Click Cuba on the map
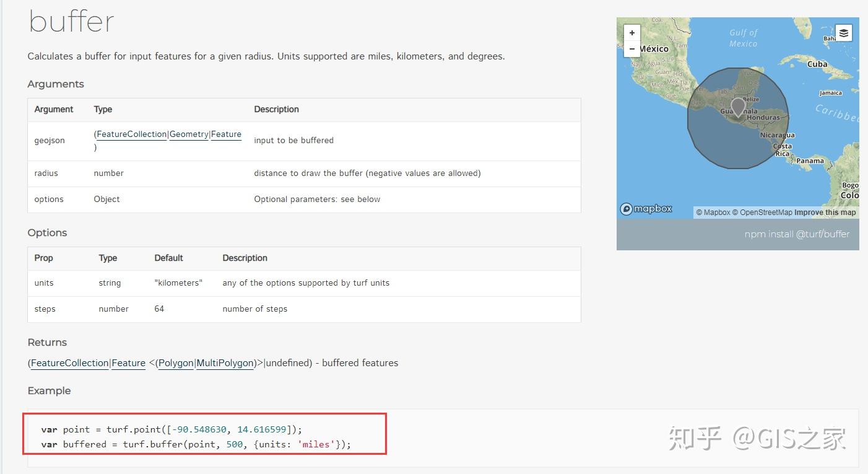Screen dimensions: 868x474 click(x=817, y=64)
